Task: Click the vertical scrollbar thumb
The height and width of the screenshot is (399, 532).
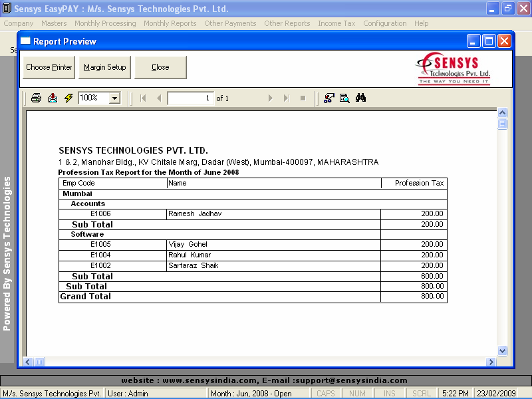Action: point(503,124)
